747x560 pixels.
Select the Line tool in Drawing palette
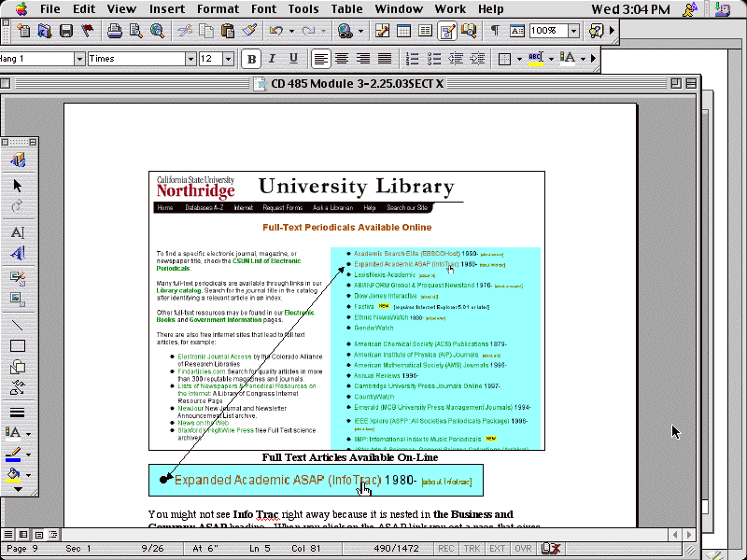pos(18,325)
